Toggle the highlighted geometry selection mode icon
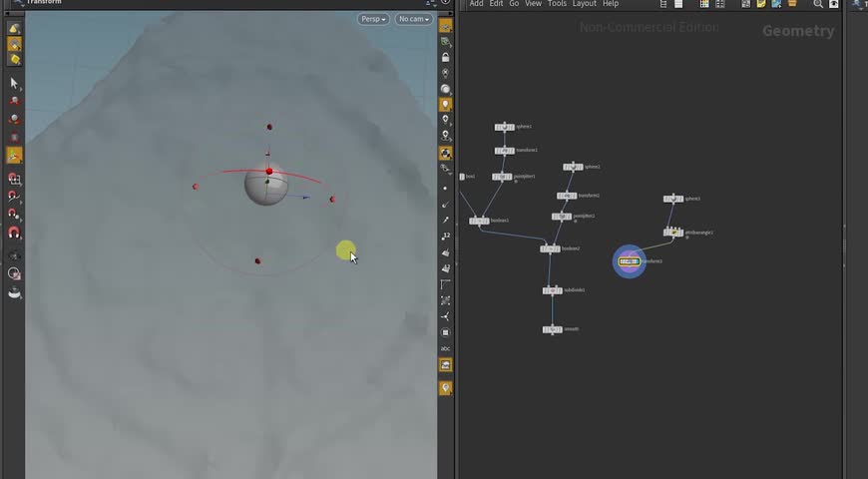868x479 pixels. click(14, 44)
